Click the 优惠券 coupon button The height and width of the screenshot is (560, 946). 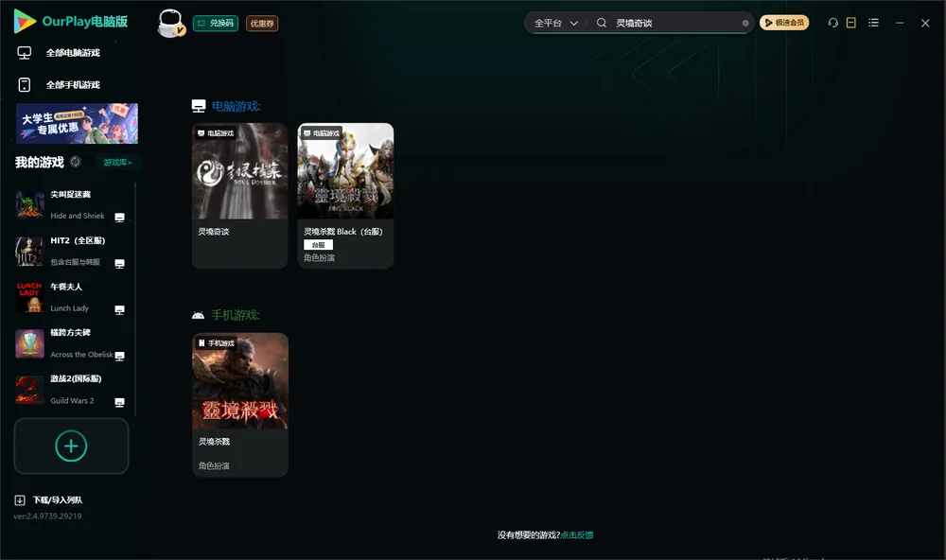click(x=262, y=23)
